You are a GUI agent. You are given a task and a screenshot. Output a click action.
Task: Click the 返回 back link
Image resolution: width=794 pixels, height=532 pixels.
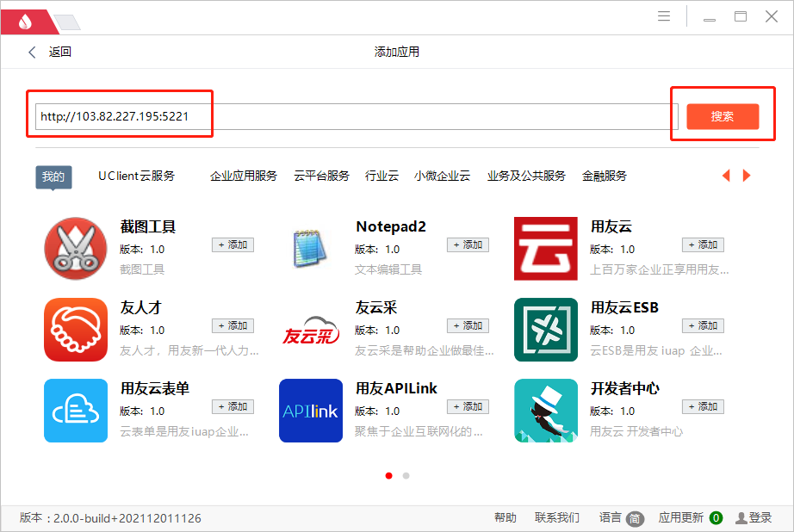[59, 53]
